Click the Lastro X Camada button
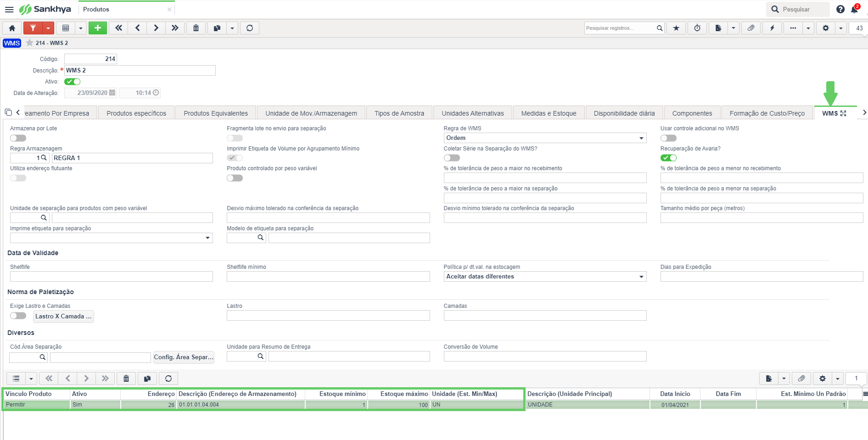This screenshot has height=440, width=868. click(63, 317)
